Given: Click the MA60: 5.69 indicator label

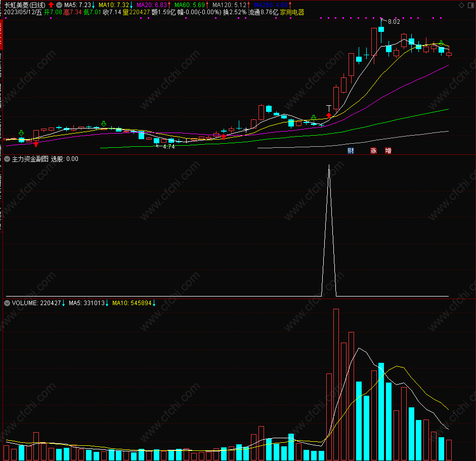Looking at the screenshot, I should [x=190, y=5].
